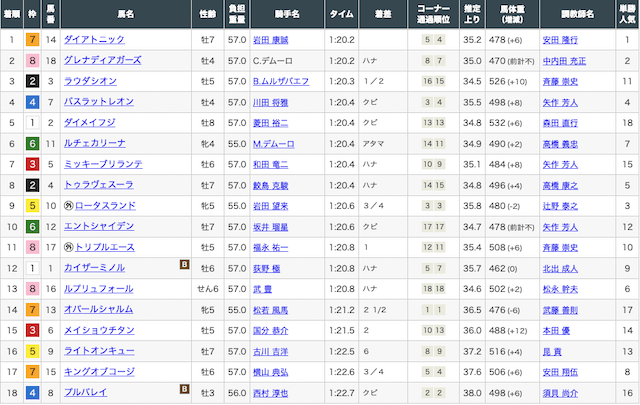This screenshot has height=405, width=640.
Task: Click orange frame 7 box for ダイアトニック
Action: pos(32,40)
